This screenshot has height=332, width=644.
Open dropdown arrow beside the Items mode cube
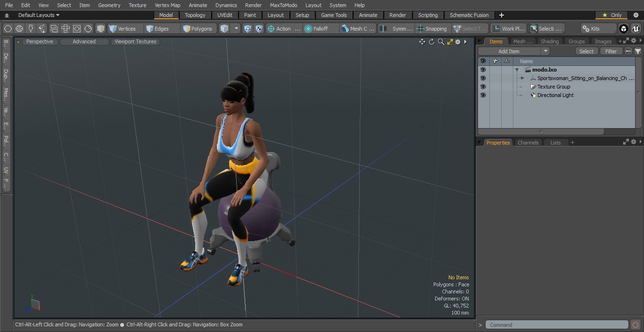click(236, 29)
